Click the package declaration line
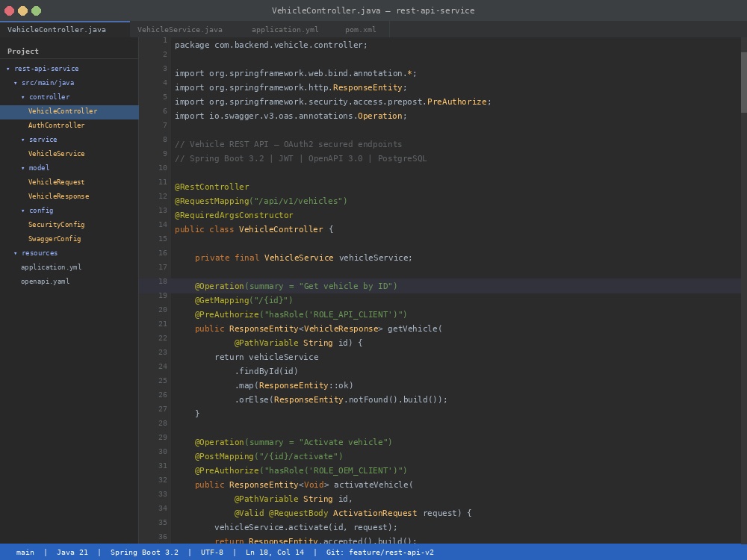The image size is (747, 560). (x=271, y=45)
